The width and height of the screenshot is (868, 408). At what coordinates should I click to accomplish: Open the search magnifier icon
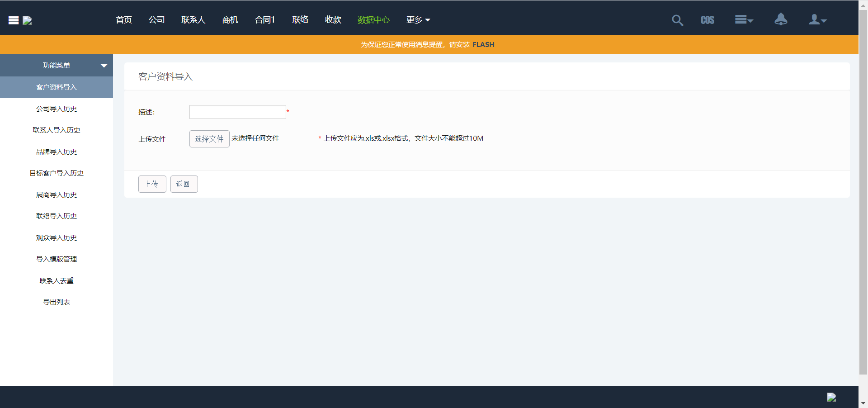click(677, 20)
